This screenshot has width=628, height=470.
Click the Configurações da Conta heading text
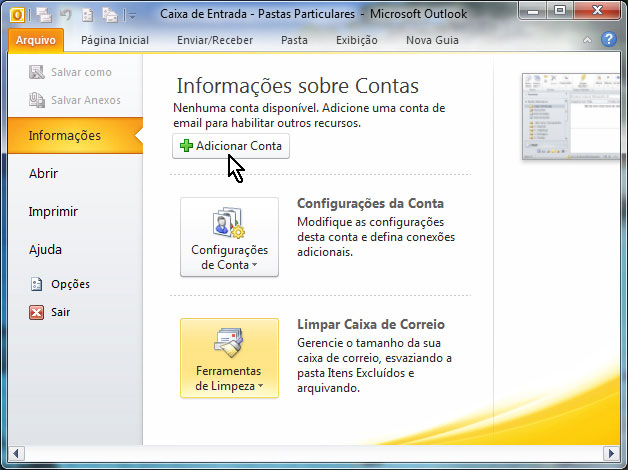[x=370, y=203]
